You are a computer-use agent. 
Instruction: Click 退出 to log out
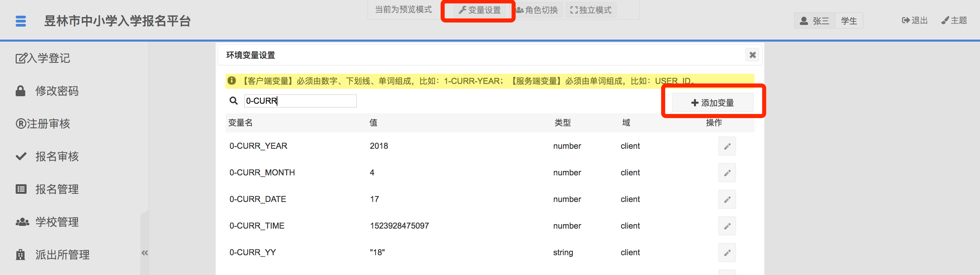[915, 20]
